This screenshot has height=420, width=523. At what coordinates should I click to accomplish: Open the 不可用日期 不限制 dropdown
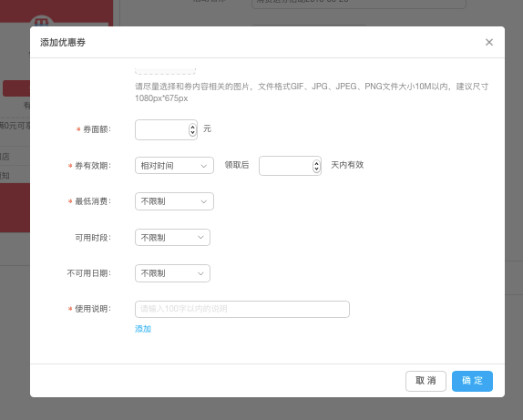pos(172,273)
